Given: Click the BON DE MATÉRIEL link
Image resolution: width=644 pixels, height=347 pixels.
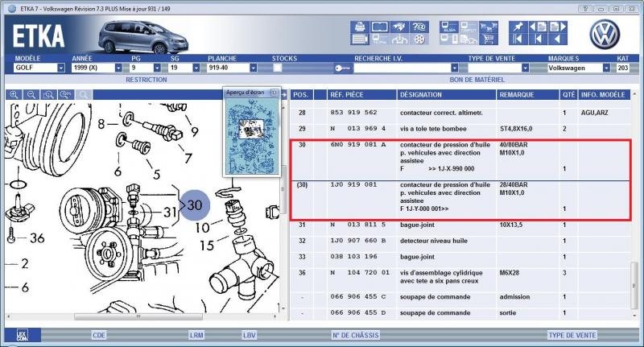Looking at the screenshot, I should point(477,80).
